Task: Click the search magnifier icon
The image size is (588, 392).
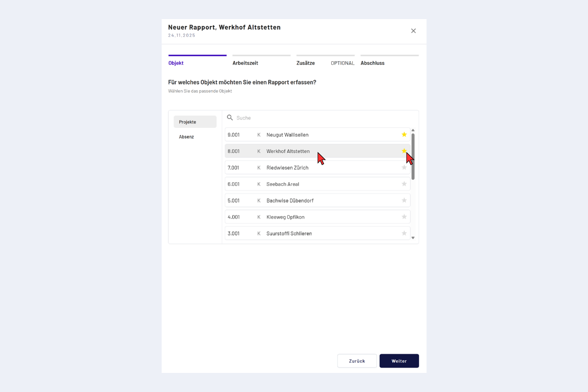Action: pos(230,118)
